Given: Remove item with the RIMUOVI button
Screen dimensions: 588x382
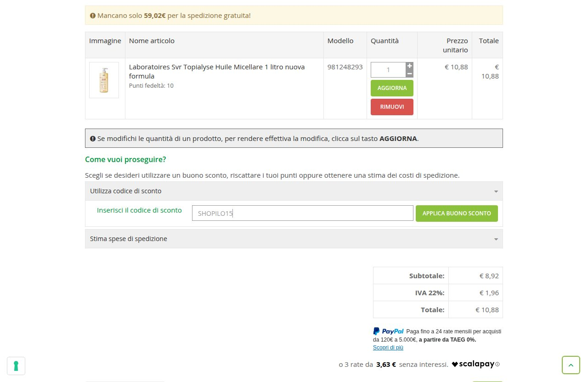Looking at the screenshot, I should (392, 107).
